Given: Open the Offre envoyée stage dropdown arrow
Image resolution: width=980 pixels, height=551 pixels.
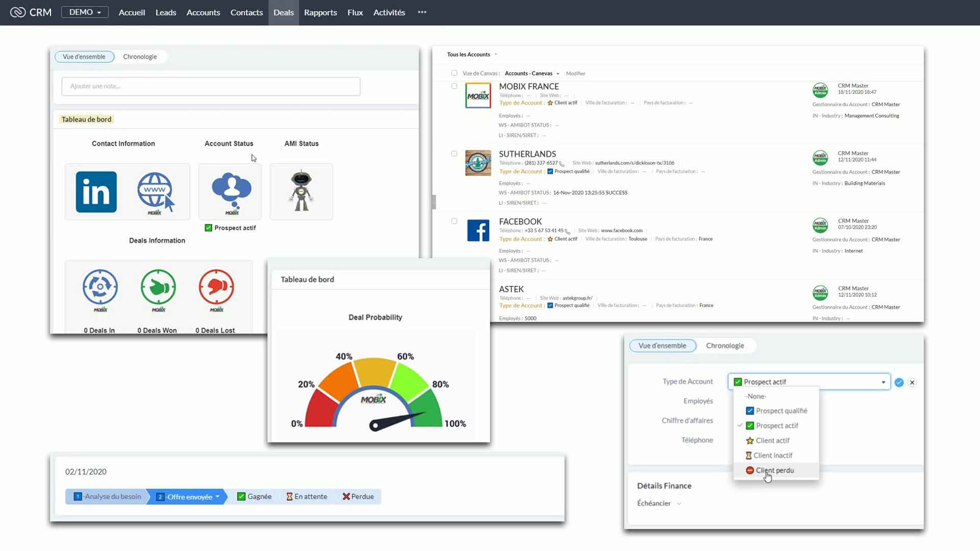Looking at the screenshot, I should 217,496.
